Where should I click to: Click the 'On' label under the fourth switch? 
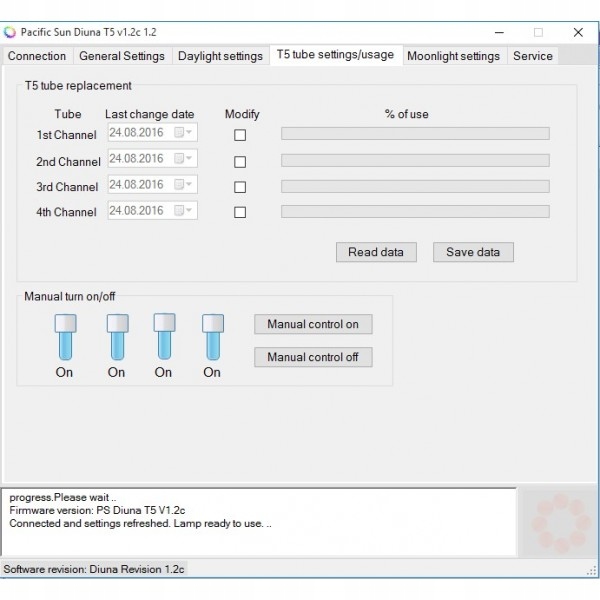212,372
